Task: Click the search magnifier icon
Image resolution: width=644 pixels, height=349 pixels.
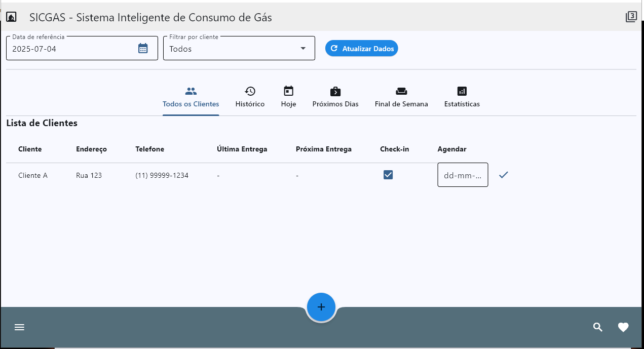Action: (598, 327)
